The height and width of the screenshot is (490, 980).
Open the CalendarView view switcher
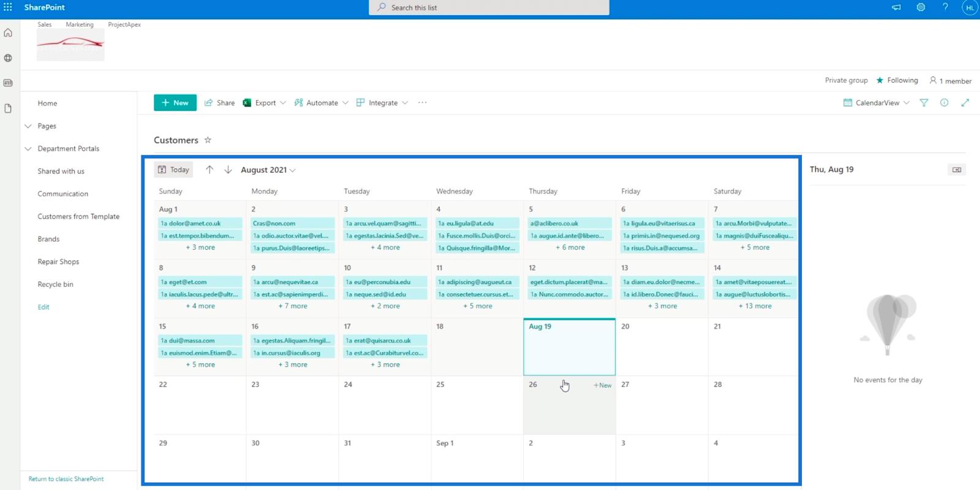pos(876,103)
